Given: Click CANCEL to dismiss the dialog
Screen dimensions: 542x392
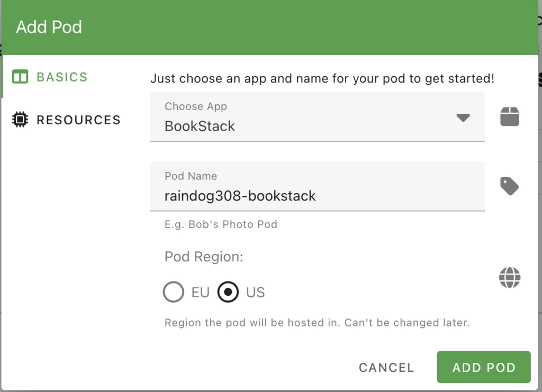Looking at the screenshot, I should click(386, 367).
